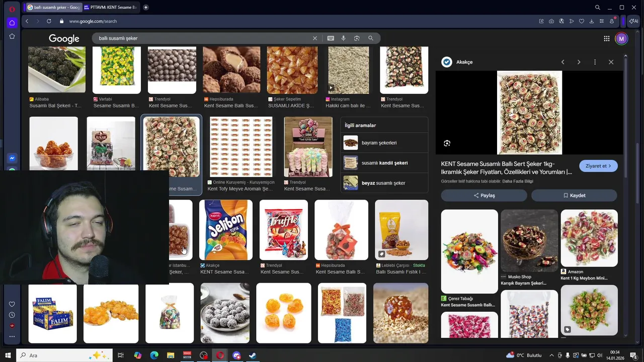
Task: Open the Alibaba Susamlı Bal Şekeri thumbnail
Action: tap(57, 70)
